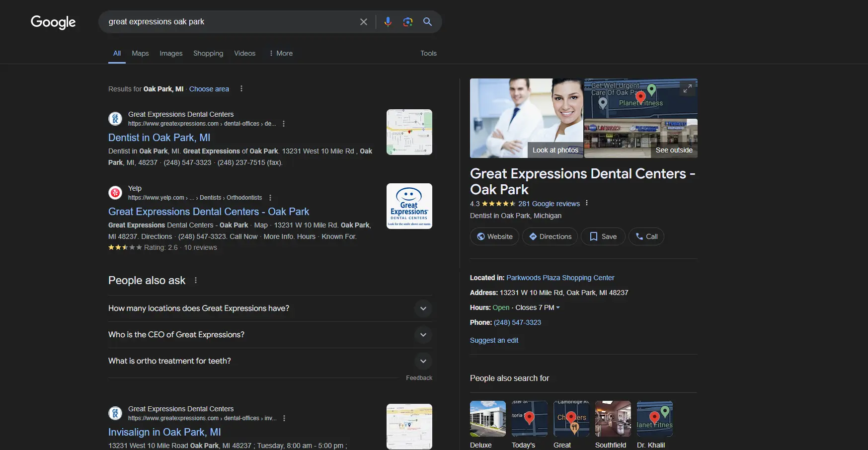Open Great thumbnail in People also search for
This screenshot has width=868, height=450.
coord(571,419)
